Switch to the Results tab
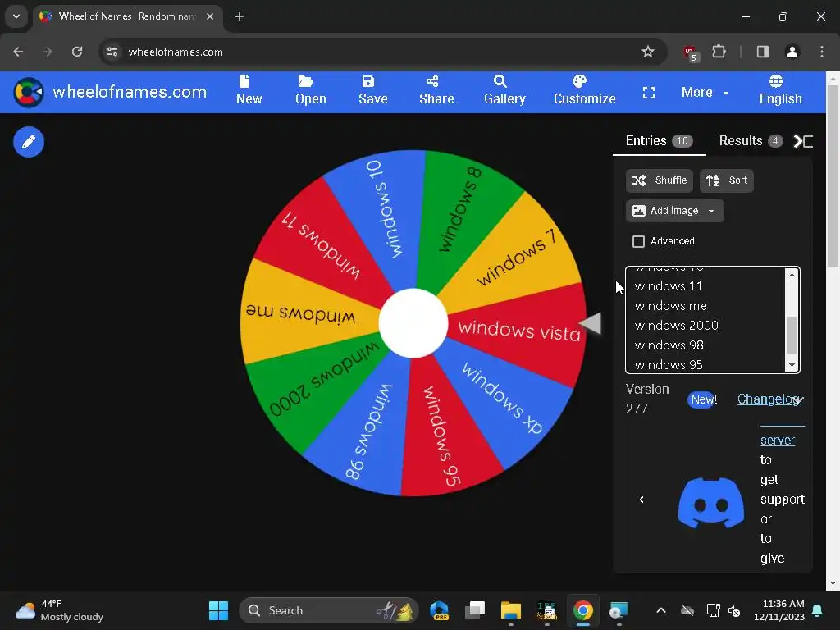 (750, 141)
